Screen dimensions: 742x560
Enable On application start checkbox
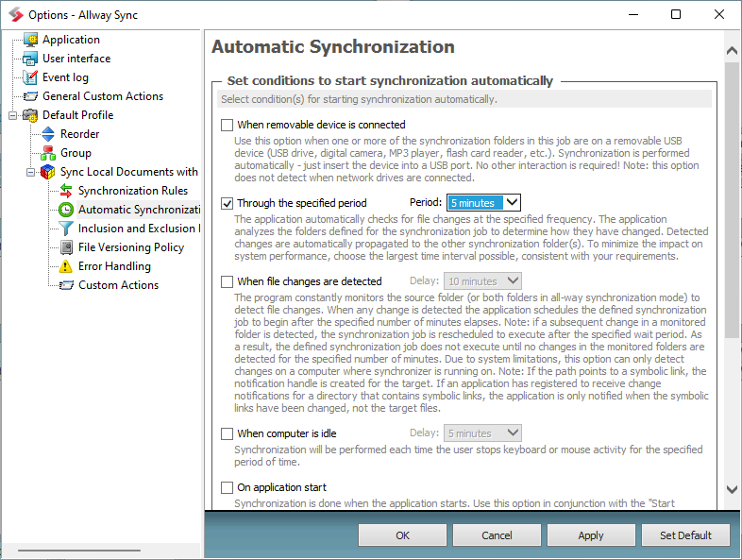pyautogui.click(x=228, y=487)
